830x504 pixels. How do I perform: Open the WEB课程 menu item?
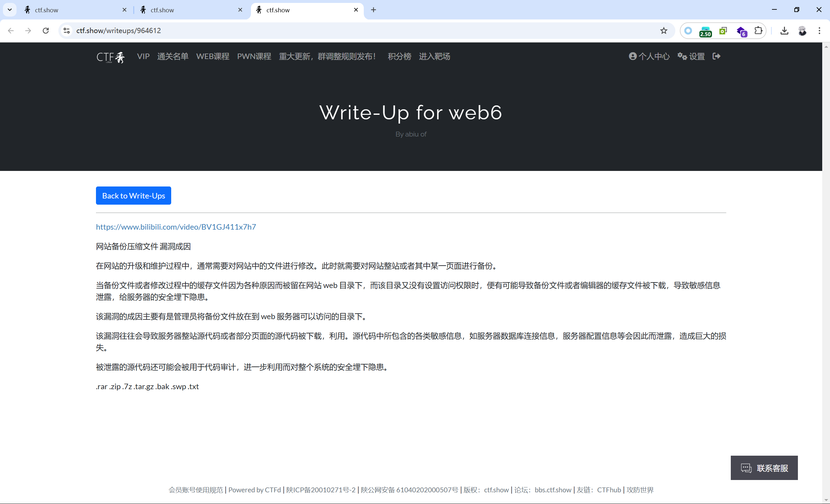(x=213, y=56)
